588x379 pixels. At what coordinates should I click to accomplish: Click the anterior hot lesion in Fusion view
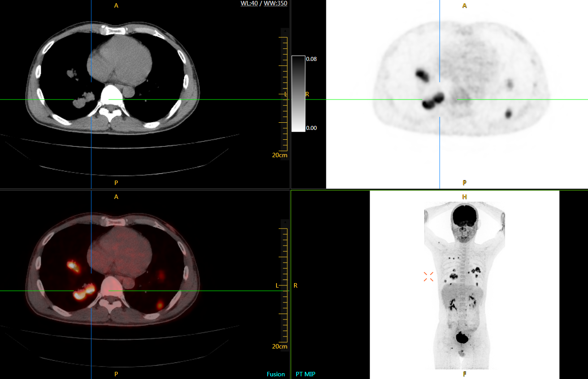pyautogui.click(x=73, y=266)
